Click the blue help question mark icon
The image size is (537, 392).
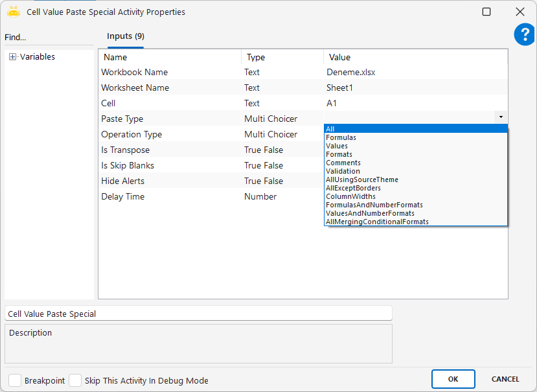tap(524, 35)
